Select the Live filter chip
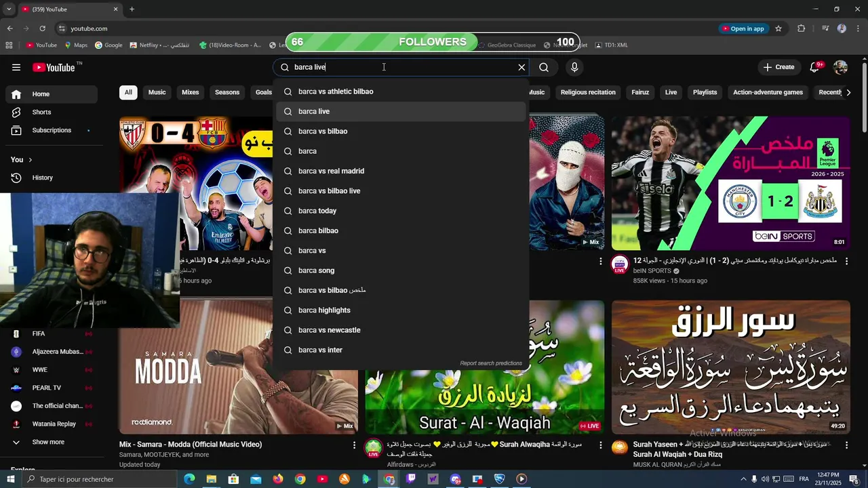This screenshot has height=488, width=868. point(671,92)
